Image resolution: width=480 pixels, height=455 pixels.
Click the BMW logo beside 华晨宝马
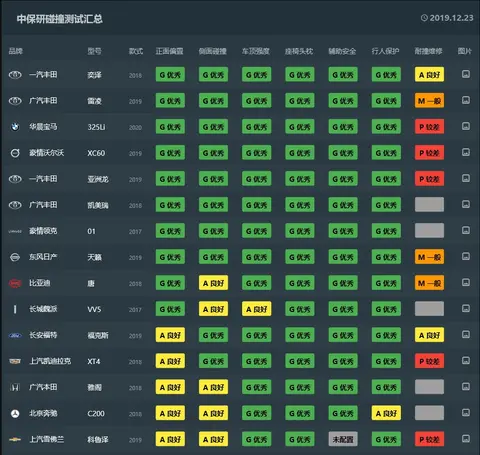[15, 127]
